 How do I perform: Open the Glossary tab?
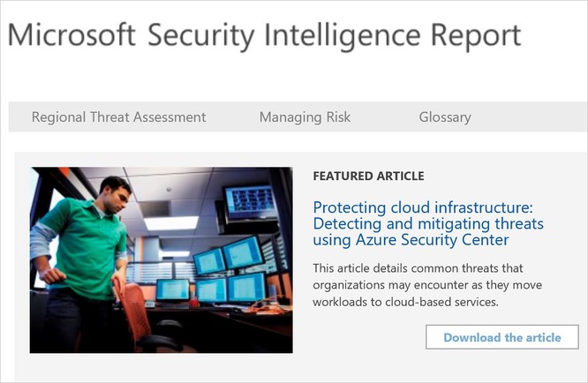[x=445, y=116]
